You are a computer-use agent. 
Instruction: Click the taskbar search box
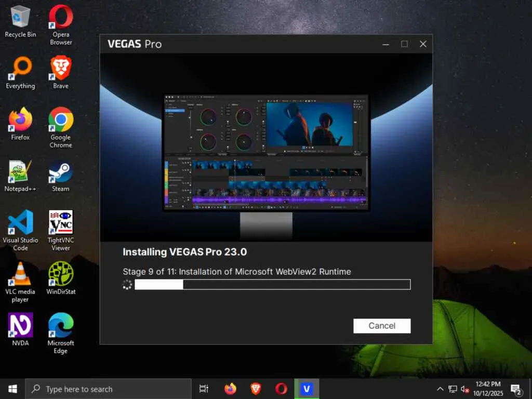pyautogui.click(x=108, y=389)
